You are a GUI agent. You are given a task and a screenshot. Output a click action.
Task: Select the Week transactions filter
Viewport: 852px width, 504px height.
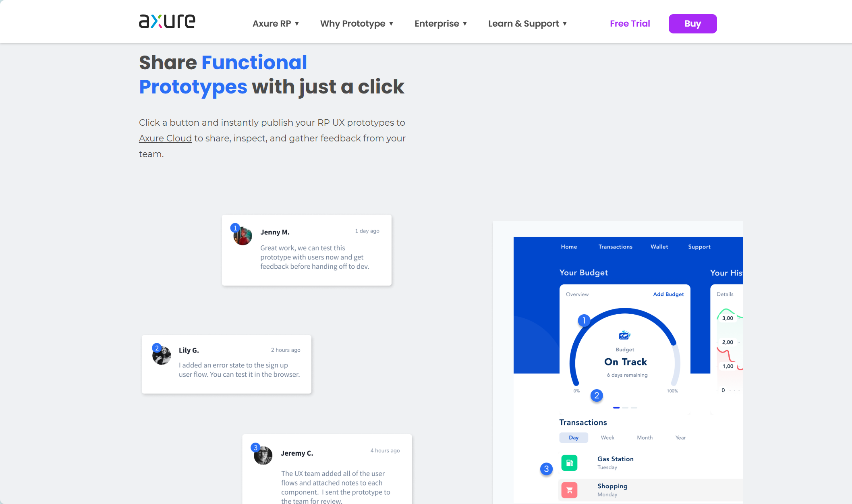coord(607,438)
